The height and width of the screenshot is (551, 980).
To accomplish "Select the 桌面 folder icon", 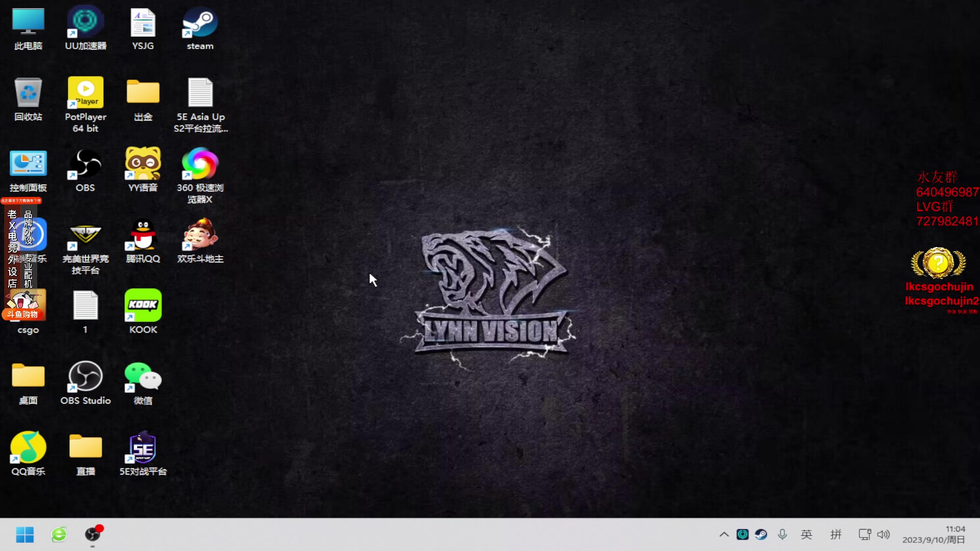I will [x=28, y=384].
